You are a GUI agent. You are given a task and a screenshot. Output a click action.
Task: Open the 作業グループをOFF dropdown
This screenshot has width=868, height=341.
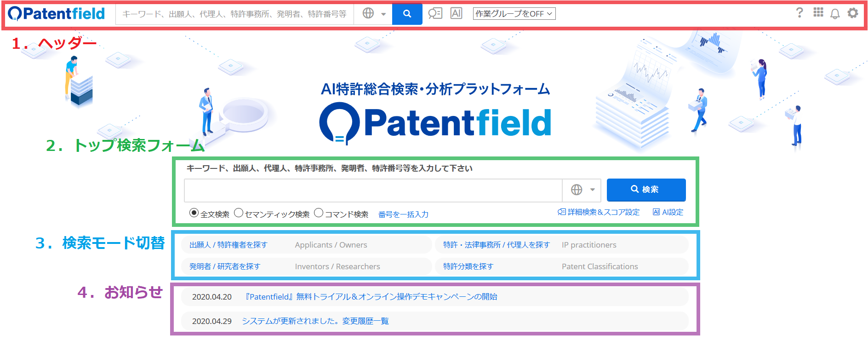[x=514, y=14]
